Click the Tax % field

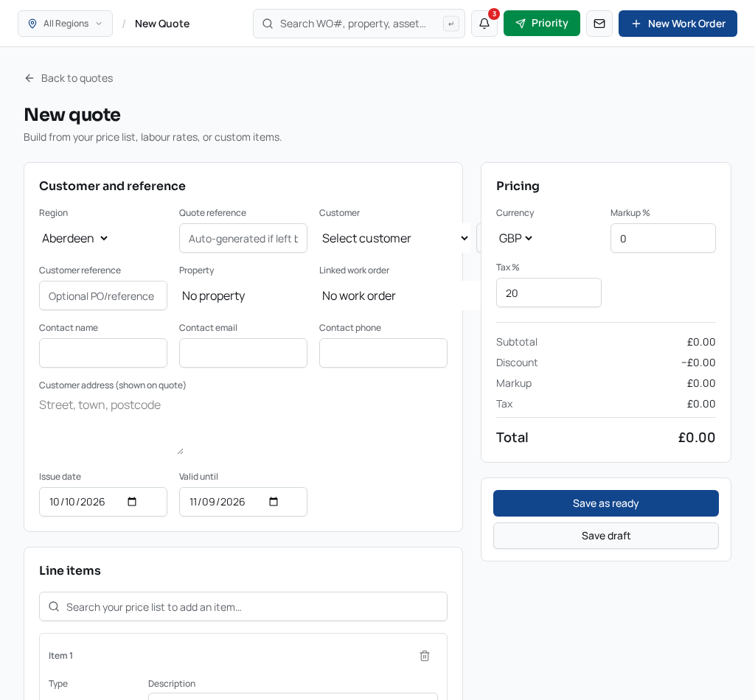(x=549, y=293)
